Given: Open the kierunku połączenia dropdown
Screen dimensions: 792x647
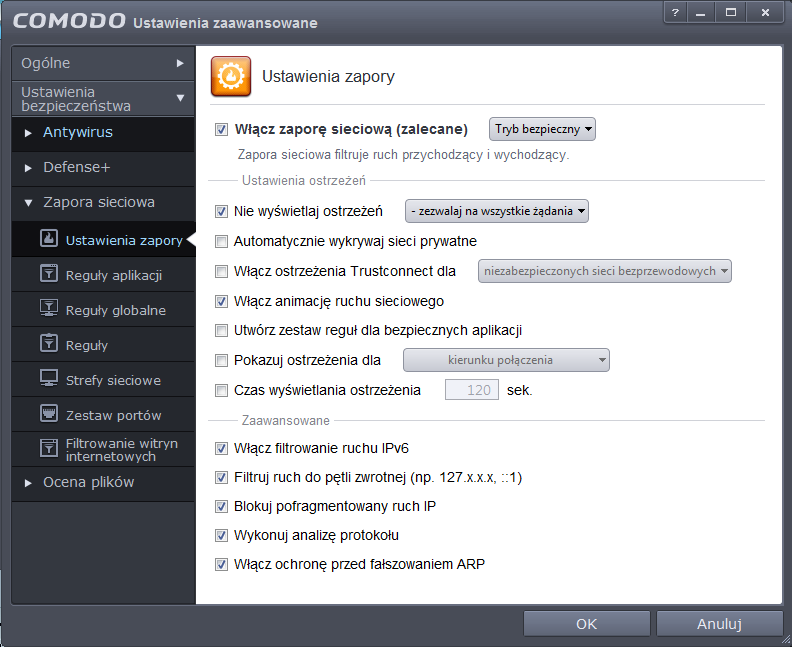Looking at the screenshot, I should click(x=506, y=360).
